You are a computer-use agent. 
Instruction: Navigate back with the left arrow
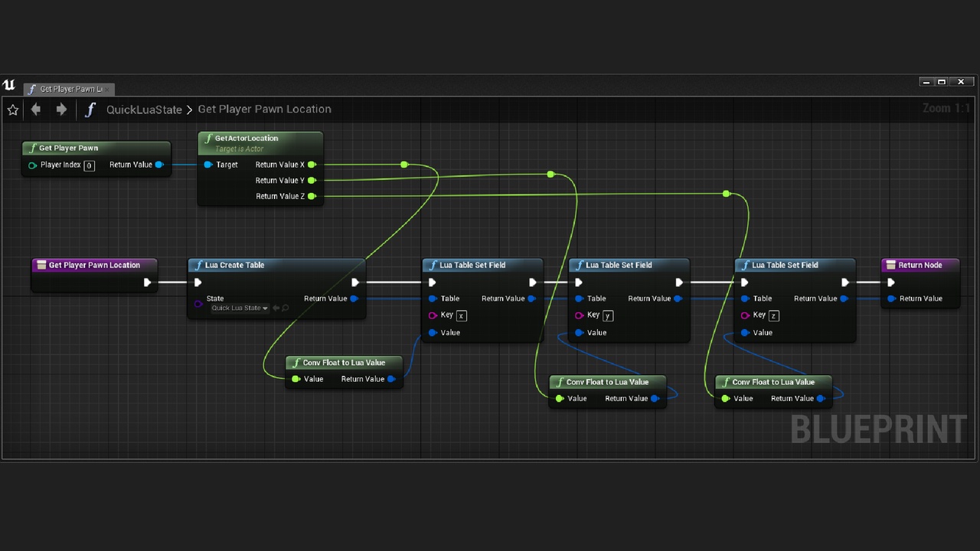tap(36, 109)
